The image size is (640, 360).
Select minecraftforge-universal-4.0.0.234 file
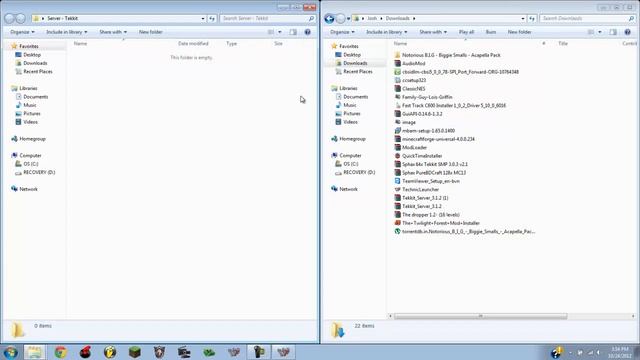pyautogui.click(x=435, y=139)
